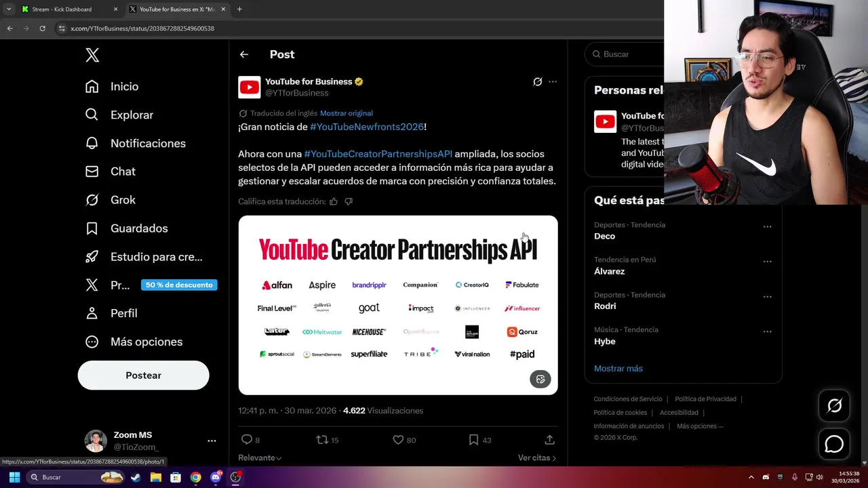868x488 pixels.
Task: Open Discord from the taskbar
Action: [x=216, y=477]
